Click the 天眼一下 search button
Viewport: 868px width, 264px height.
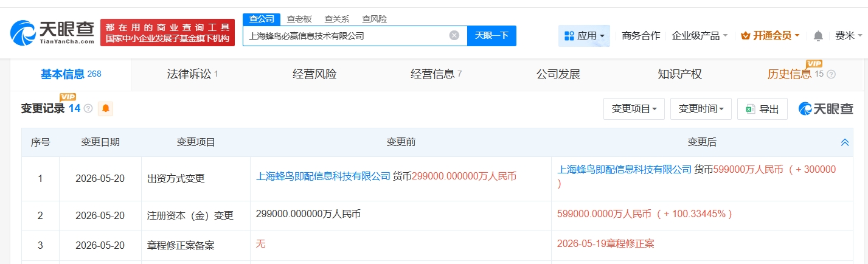click(x=491, y=35)
